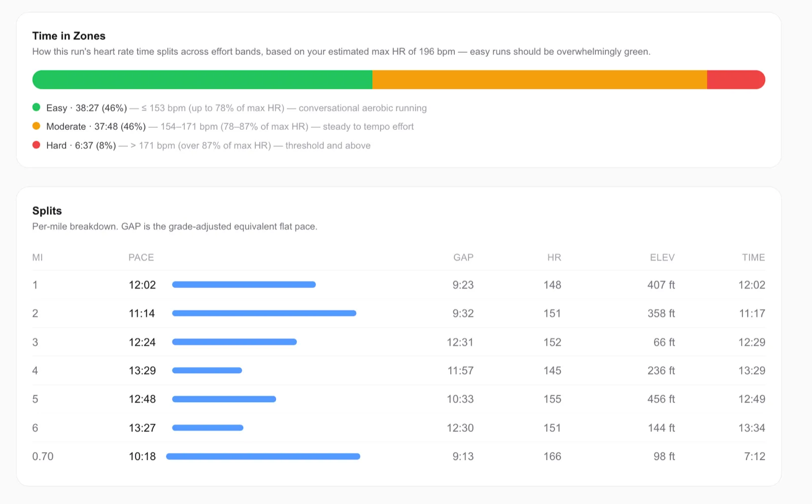
Task: Click the ELEV column header
Action: (x=662, y=258)
